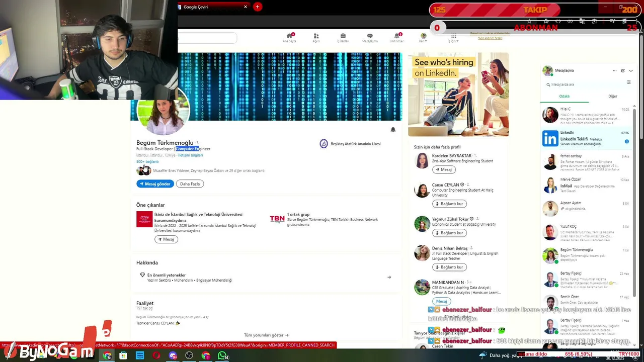Viewport: 644px width, 362px height.
Task: Open the İş için apps grid dropdown
Action: click(453, 38)
